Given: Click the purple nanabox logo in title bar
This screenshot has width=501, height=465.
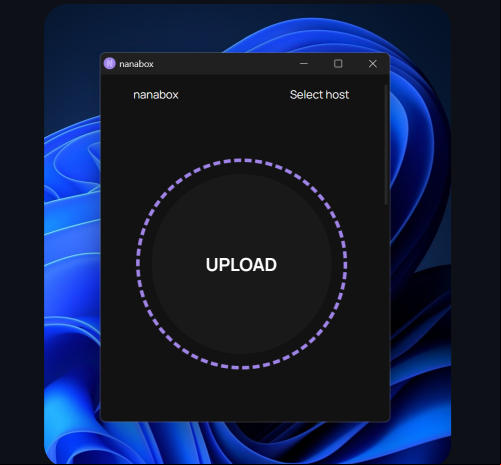Looking at the screenshot, I should click(109, 63).
